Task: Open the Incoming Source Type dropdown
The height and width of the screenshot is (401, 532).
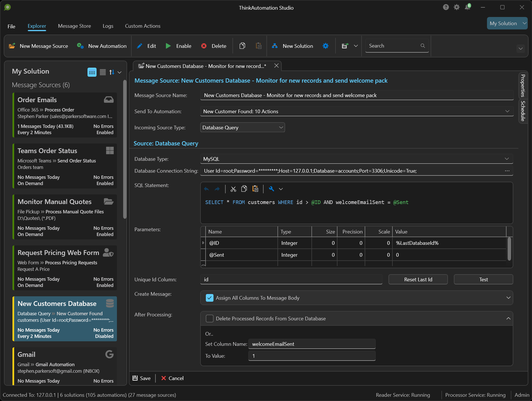Action: (x=281, y=127)
